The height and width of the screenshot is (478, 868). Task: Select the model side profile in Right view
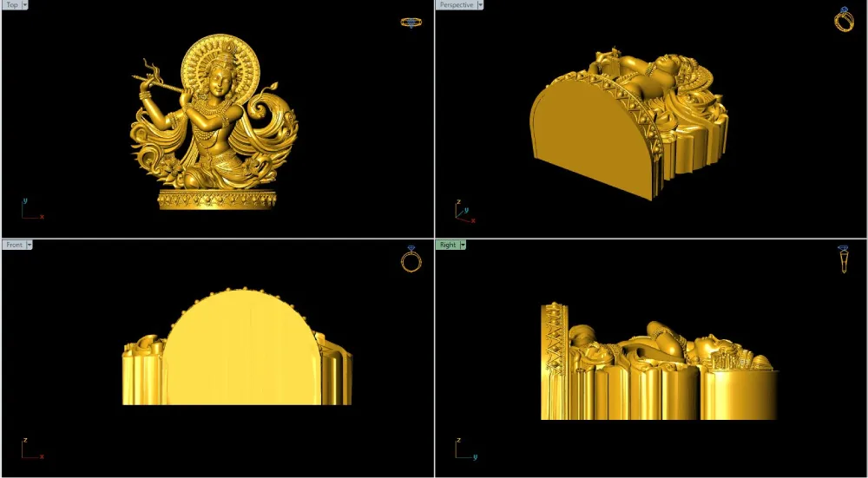(x=660, y=361)
